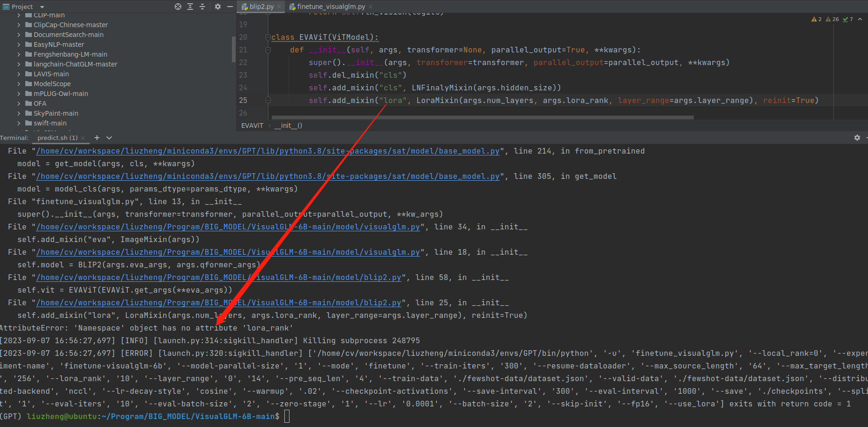Image resolution: width=868 pixels, height=427 pixels.
Task: Hide the Project panel with the minus icon
Action: (230, 7)
